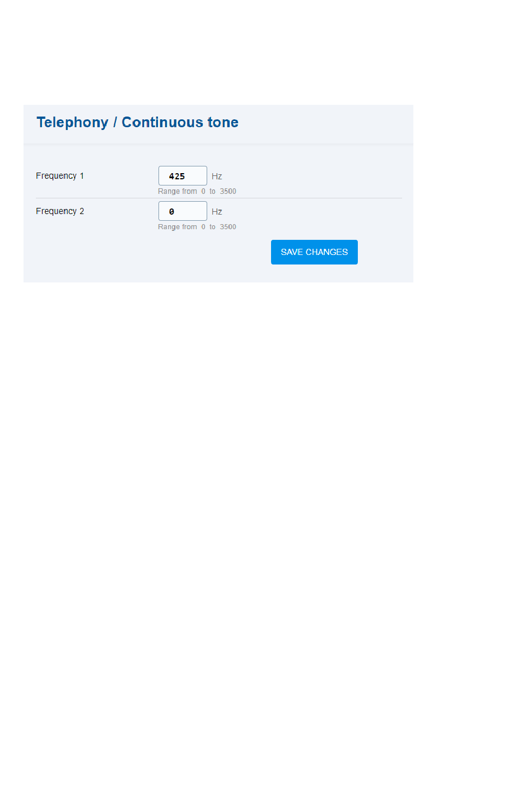This screenshot has width=532, height=789.
Task: Click the Telephony word in heading
Action: (x=72, y=122)
